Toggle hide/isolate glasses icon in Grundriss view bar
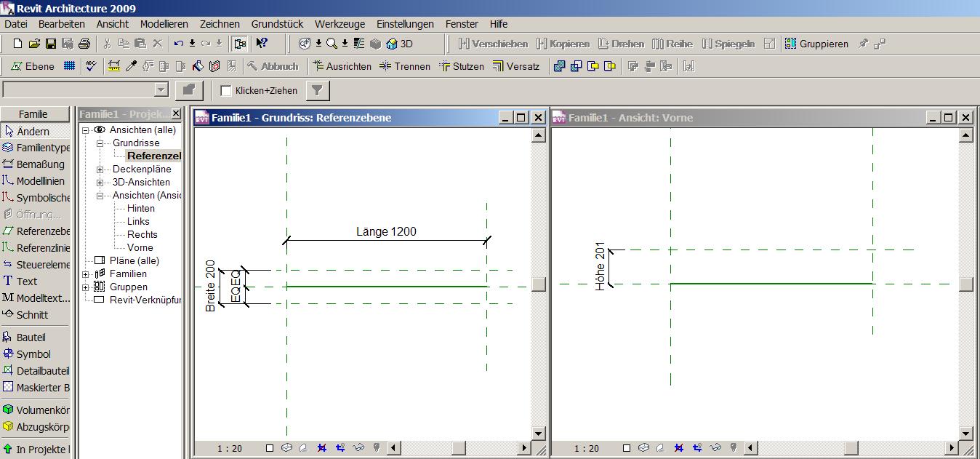Viewport: 980px width, 459px height. 358,448
